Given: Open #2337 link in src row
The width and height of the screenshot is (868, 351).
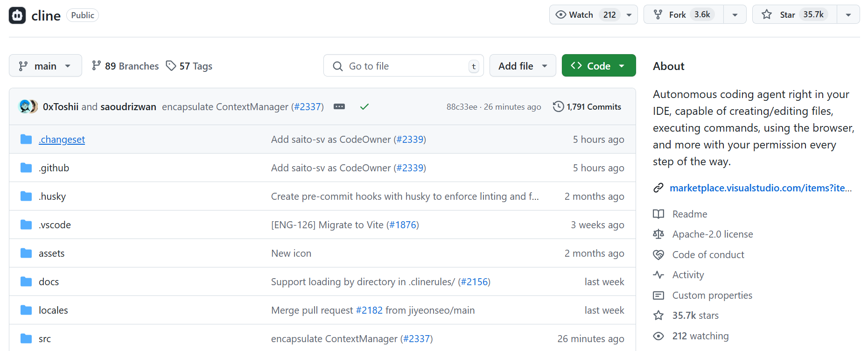Looking at the screenshot, I should pos(416,339).
